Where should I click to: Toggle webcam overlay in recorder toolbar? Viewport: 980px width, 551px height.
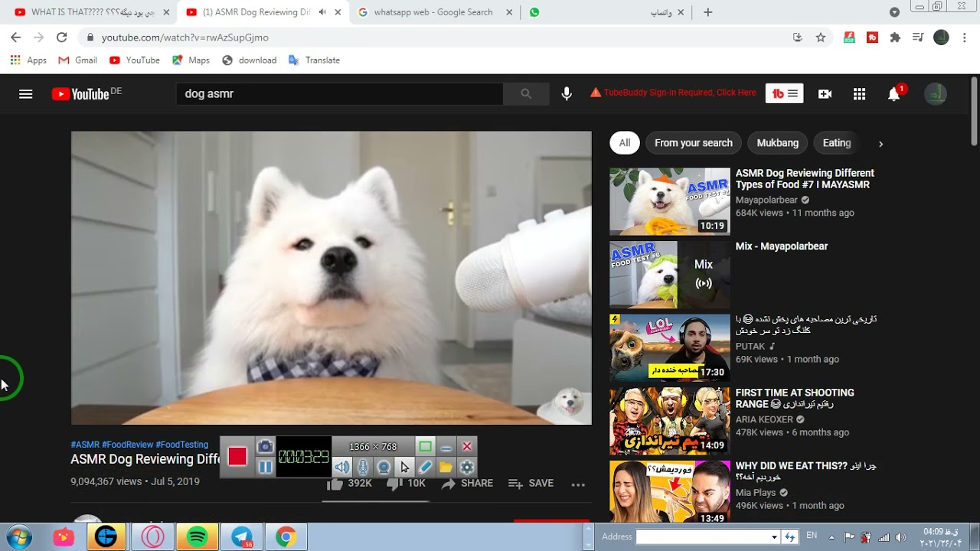coord(384,467)
